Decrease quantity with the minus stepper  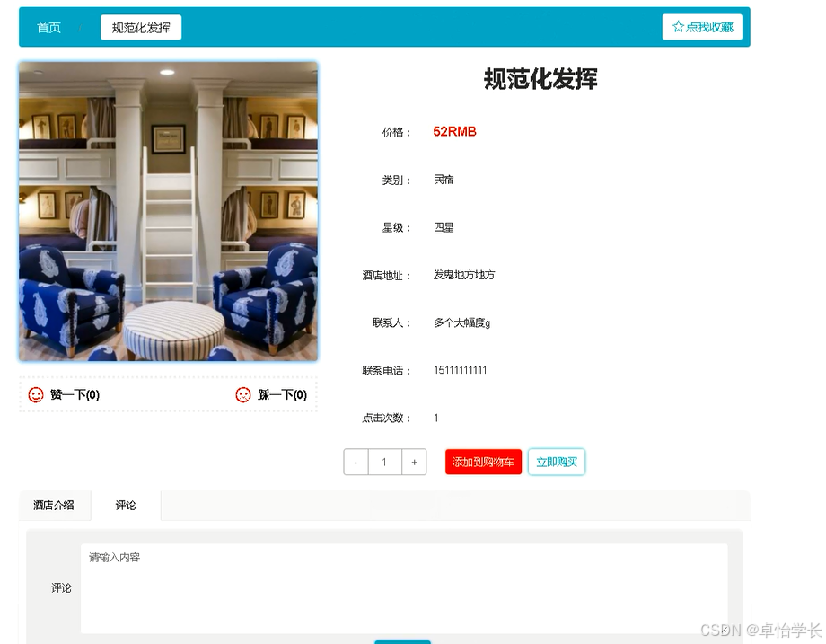tap(355, 462)
